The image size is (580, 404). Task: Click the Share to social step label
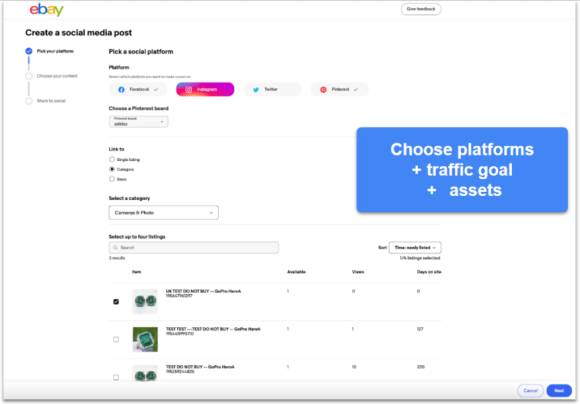tap(51, 101)
